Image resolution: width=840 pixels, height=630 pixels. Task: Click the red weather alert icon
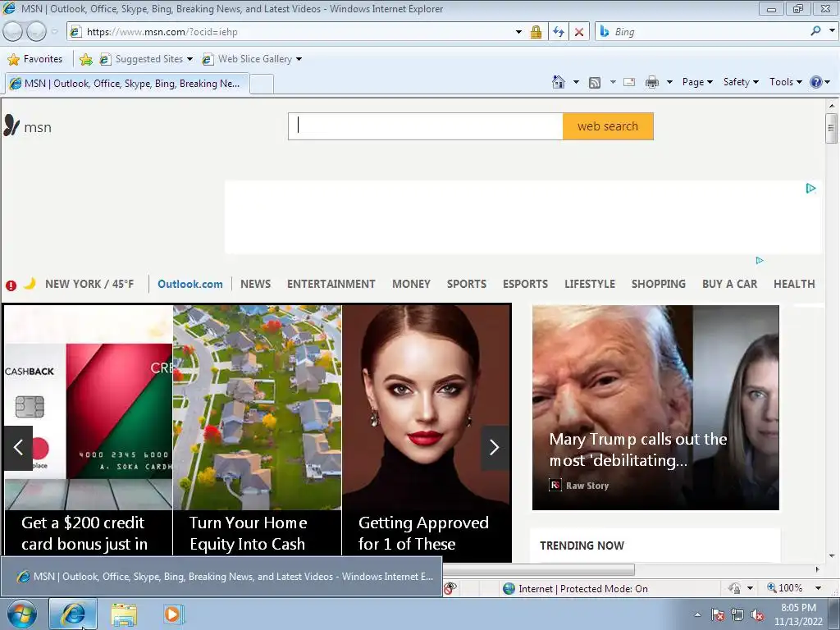tap(11, 285)
